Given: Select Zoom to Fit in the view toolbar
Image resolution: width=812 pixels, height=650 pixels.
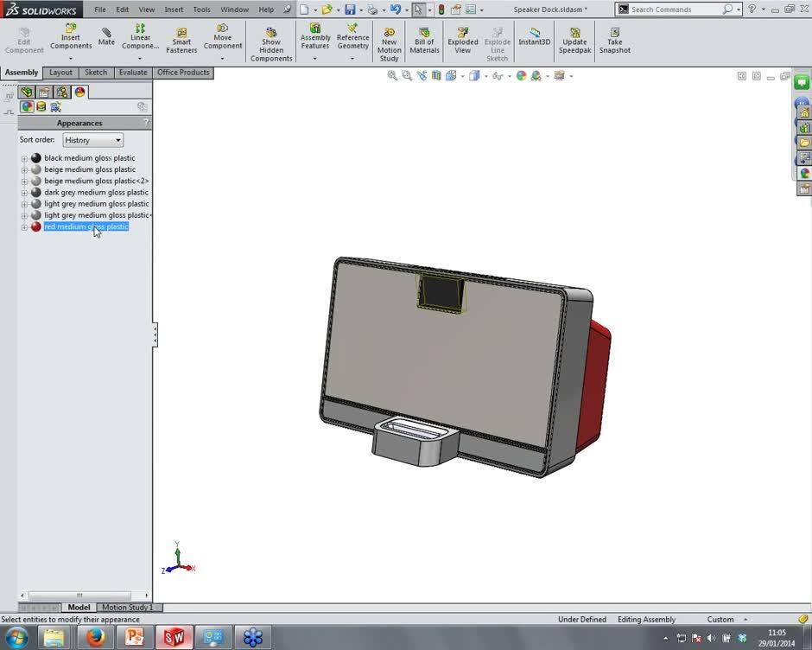Looking at the screenshot, I should pos(393,76).
